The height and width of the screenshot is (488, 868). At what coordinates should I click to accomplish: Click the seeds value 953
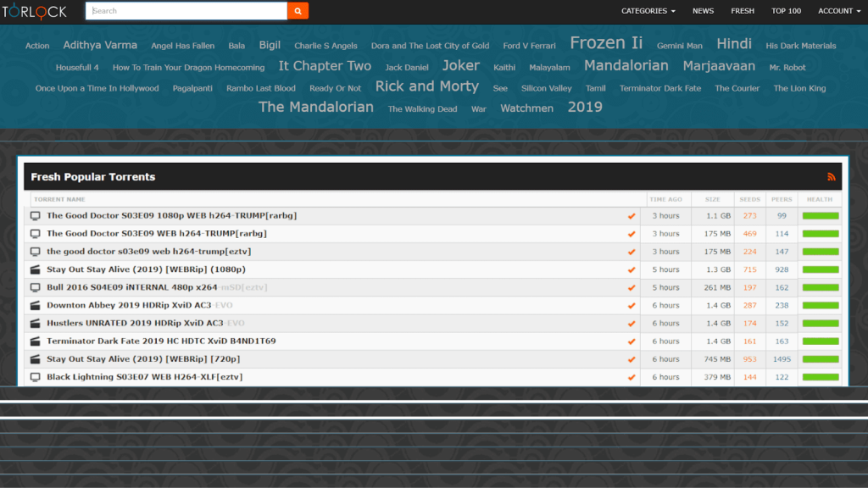click(749, 359)
